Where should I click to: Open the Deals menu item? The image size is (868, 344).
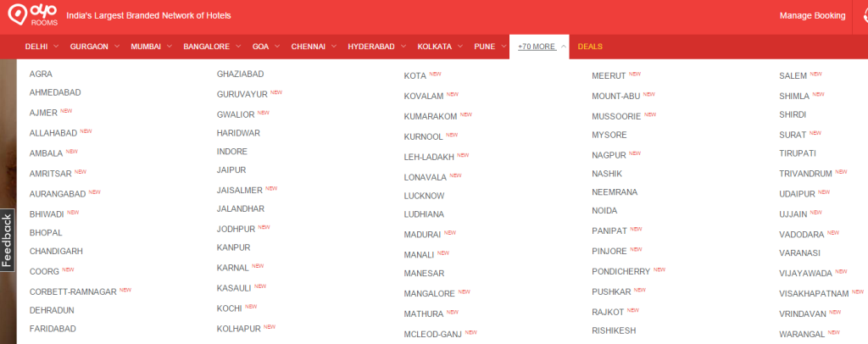[x=590, y=47]
